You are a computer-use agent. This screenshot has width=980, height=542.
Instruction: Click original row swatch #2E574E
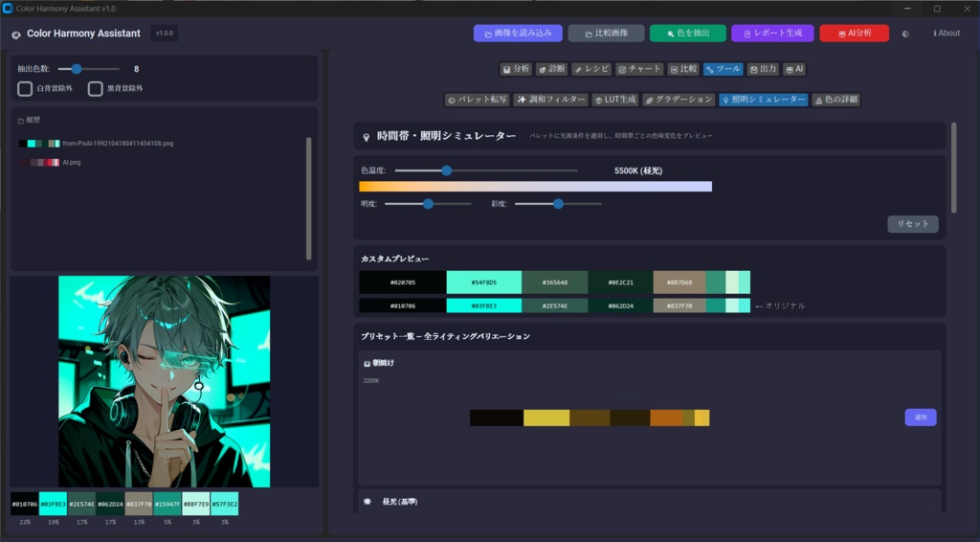tap(554, 305)
